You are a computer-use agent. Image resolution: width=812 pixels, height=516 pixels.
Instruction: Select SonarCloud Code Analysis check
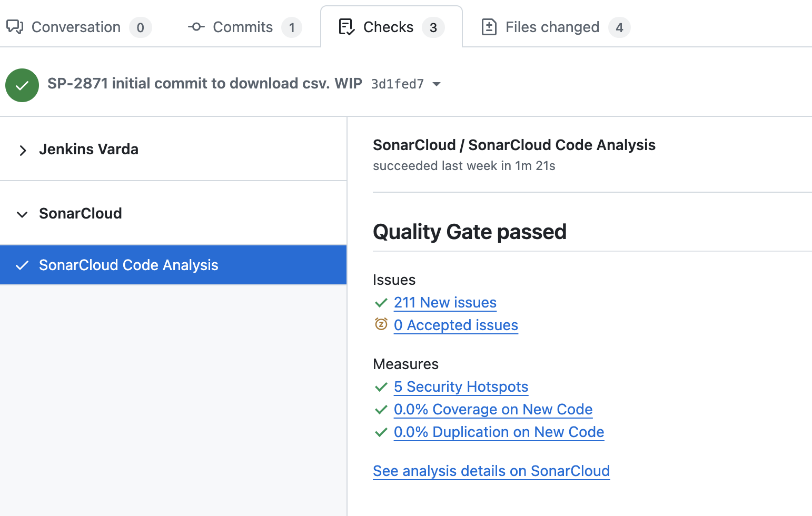tap(173, 265)
